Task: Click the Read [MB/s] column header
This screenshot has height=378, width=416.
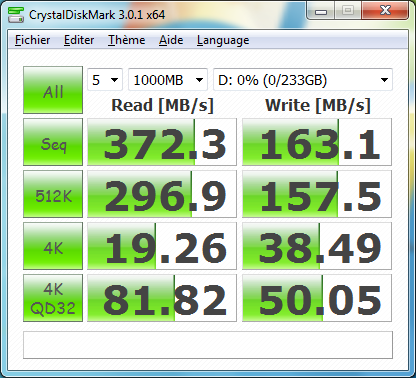Action: tap(162, 105)
